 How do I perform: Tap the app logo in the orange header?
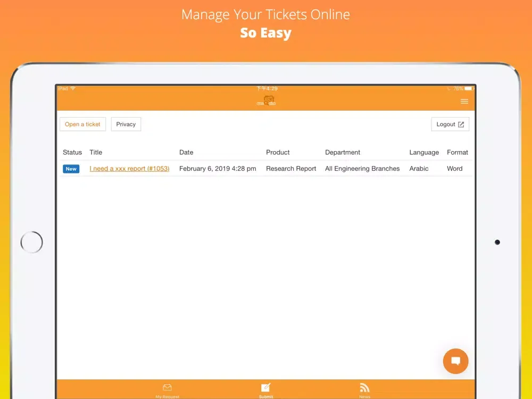[266, 101]
